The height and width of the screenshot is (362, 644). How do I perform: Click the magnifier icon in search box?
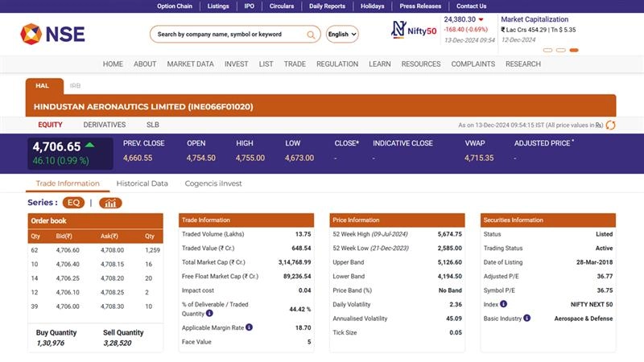pyautogui.click(x=311, y=35)
